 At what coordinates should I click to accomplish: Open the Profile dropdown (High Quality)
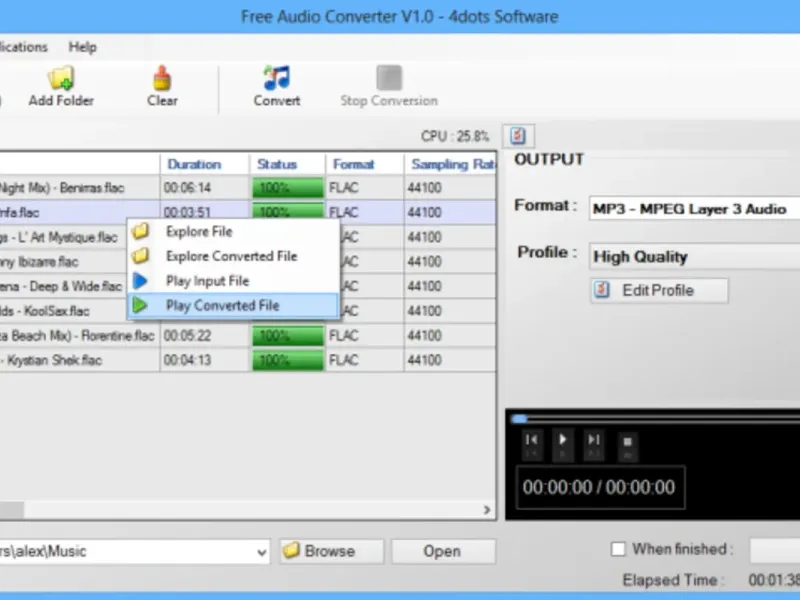(694, 256)
